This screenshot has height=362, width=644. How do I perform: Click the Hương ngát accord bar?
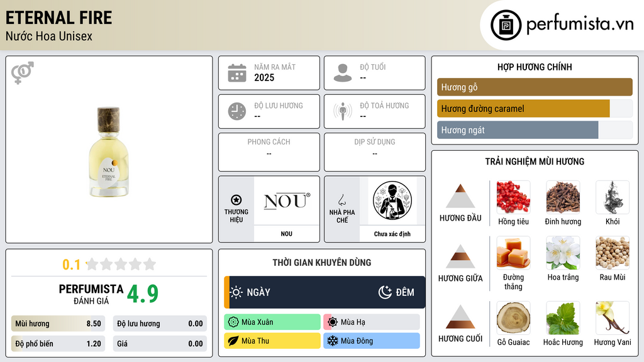535,130
